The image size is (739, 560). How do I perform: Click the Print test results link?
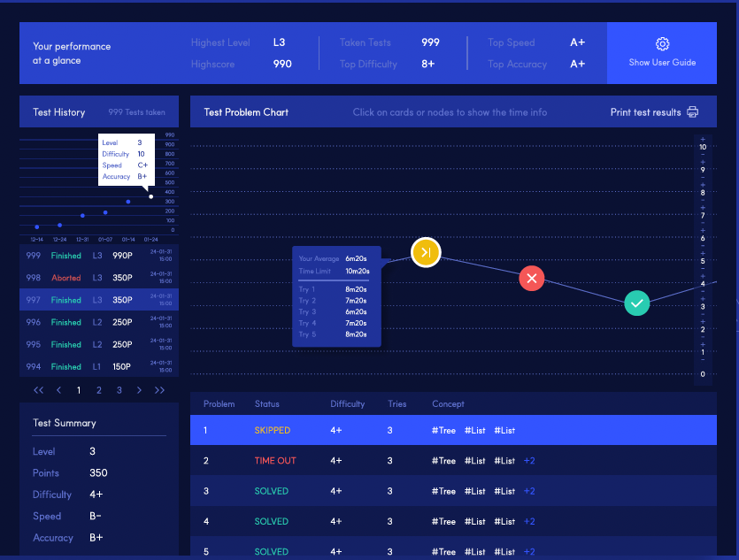646,112
